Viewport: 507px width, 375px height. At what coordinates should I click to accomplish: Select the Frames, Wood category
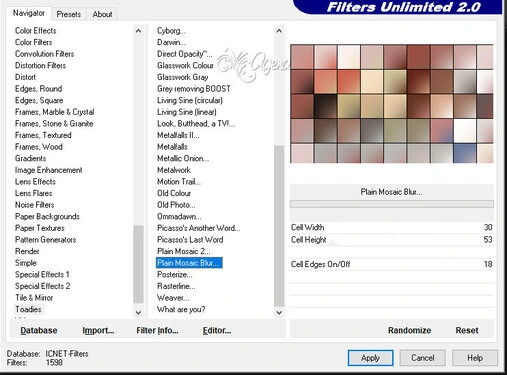pos(39,147)
